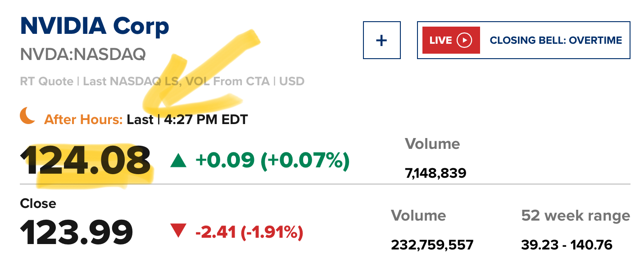The width and height of the screenshot is (644, 263).
Task: Click the red LIVE badge
Action: [451, 40]
